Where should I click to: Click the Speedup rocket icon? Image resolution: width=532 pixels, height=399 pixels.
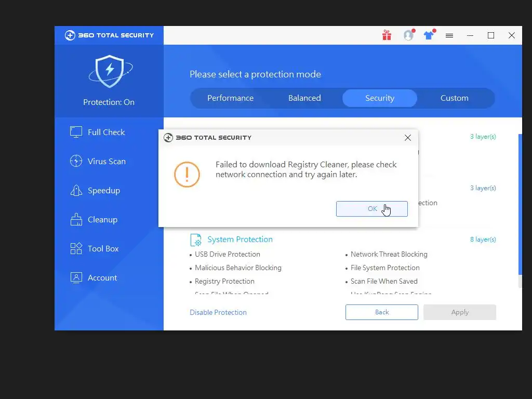76,190
